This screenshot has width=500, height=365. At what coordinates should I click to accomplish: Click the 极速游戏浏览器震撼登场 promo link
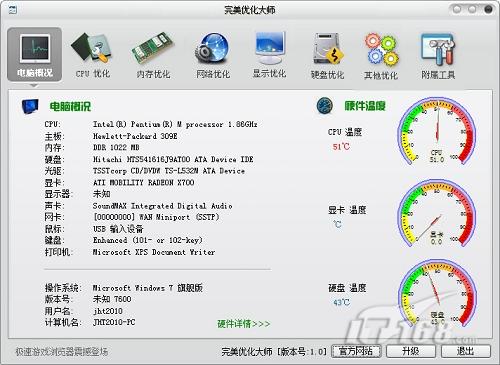(62, 351)
